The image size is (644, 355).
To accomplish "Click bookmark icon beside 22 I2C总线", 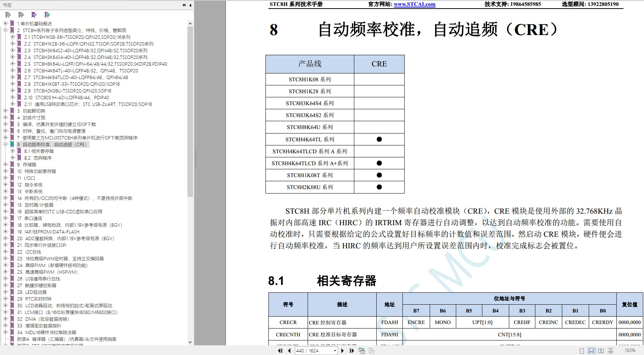I will tap(12, 252).
